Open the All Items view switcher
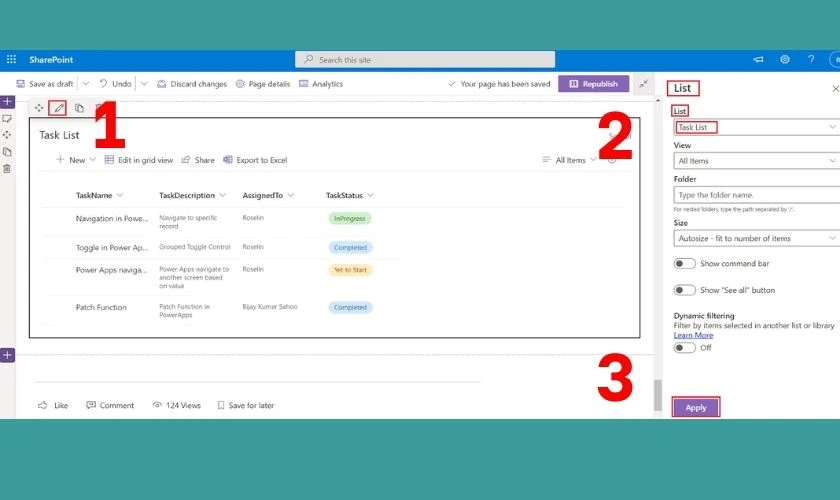The height and width of the screenshot is (500, 840). tap(569, 160)
